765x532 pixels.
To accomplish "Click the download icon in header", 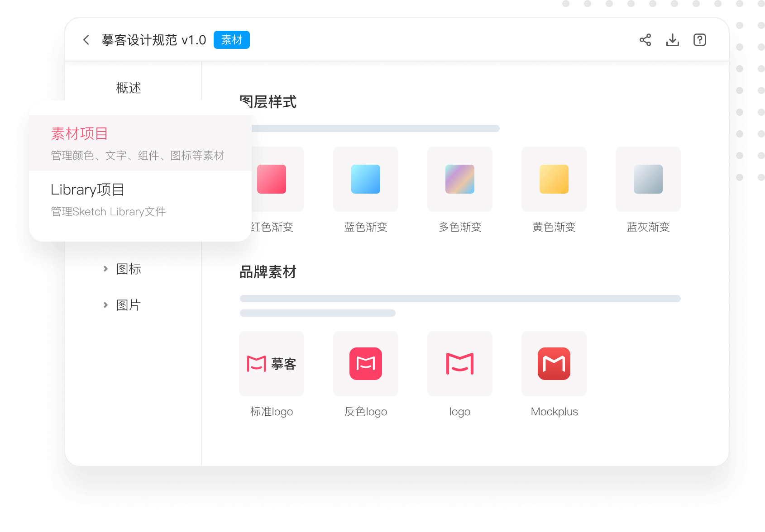I will [672, 40].
